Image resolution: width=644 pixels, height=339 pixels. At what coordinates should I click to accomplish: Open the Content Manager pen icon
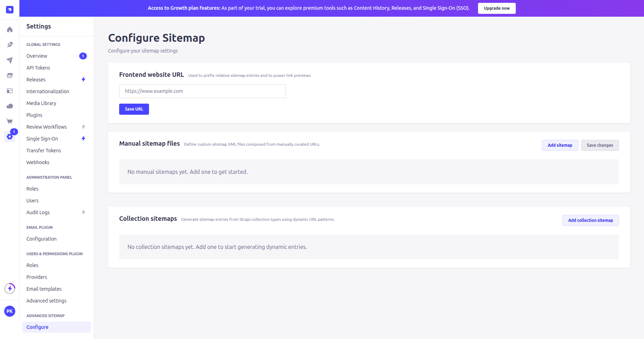pyautogui.click(x=10, y=45)
